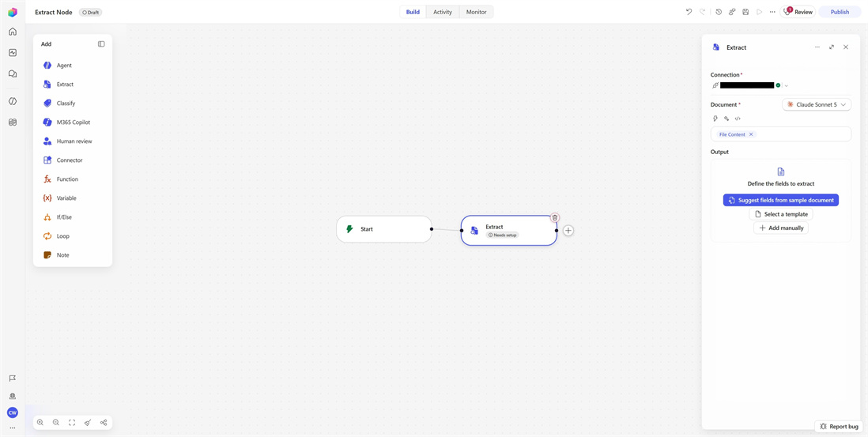The image size is (868, 437).
Task: Click the people and link icon in top toolbar
Action: [732, 12]
